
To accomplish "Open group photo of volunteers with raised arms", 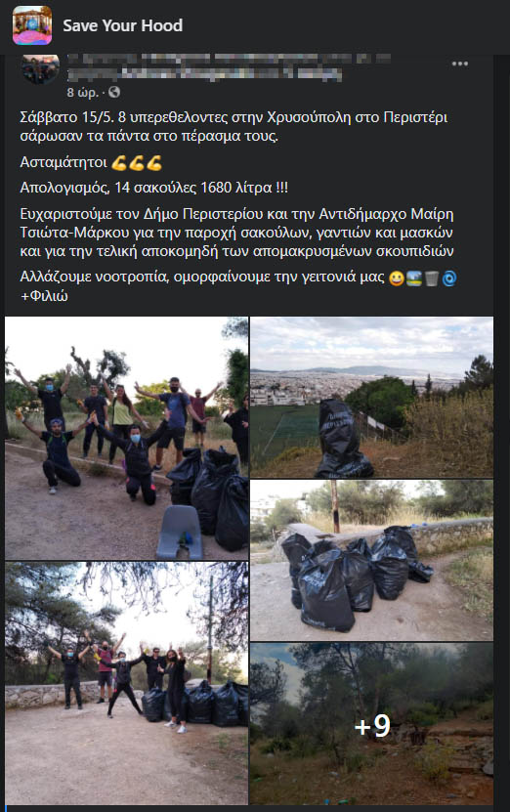I will click(127, 438).
